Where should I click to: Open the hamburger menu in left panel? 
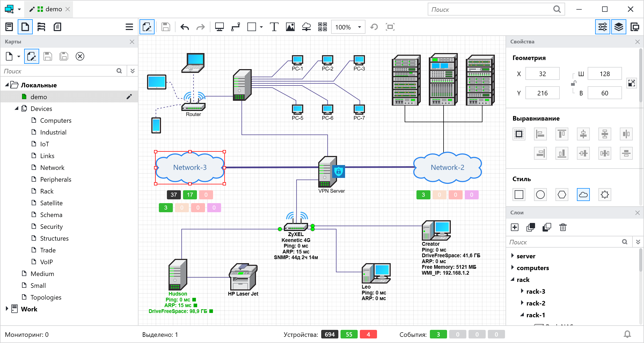point(129,27)
